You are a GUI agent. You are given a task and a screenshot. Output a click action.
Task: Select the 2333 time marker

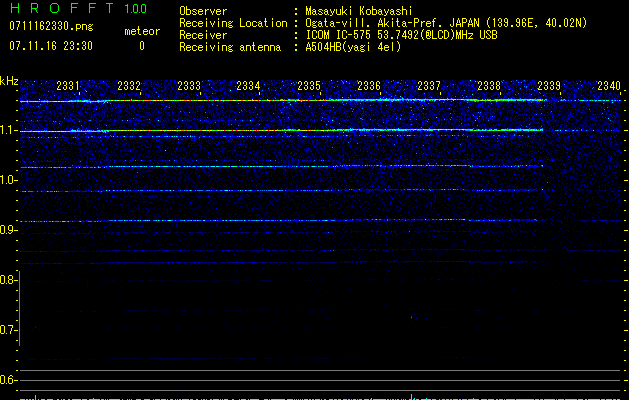point(189,86)
